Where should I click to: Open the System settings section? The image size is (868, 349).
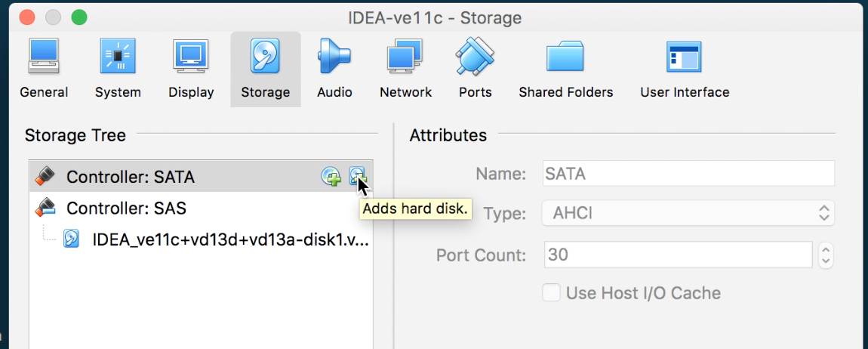point(118,69)
